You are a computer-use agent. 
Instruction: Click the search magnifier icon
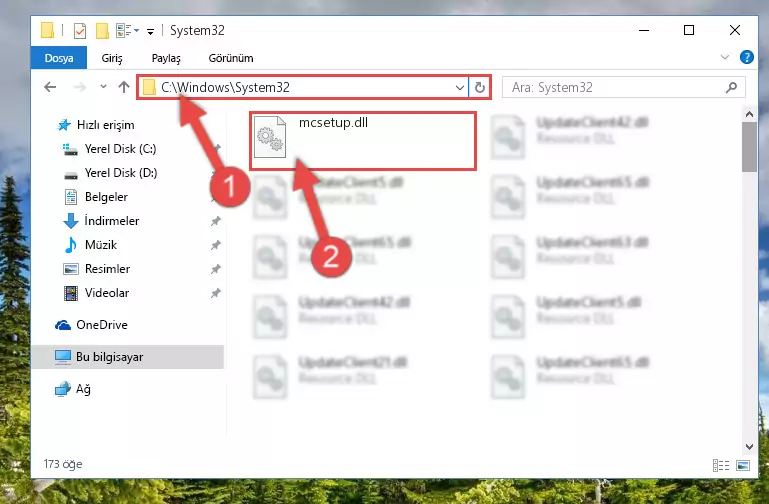pyautogui.click(x=731, y=87)
